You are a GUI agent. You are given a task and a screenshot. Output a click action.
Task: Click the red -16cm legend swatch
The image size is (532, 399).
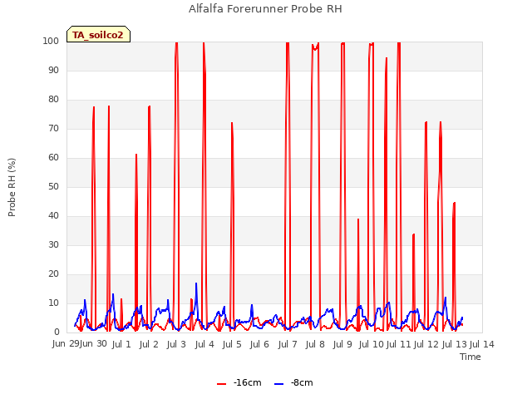(x=222, y=384)
